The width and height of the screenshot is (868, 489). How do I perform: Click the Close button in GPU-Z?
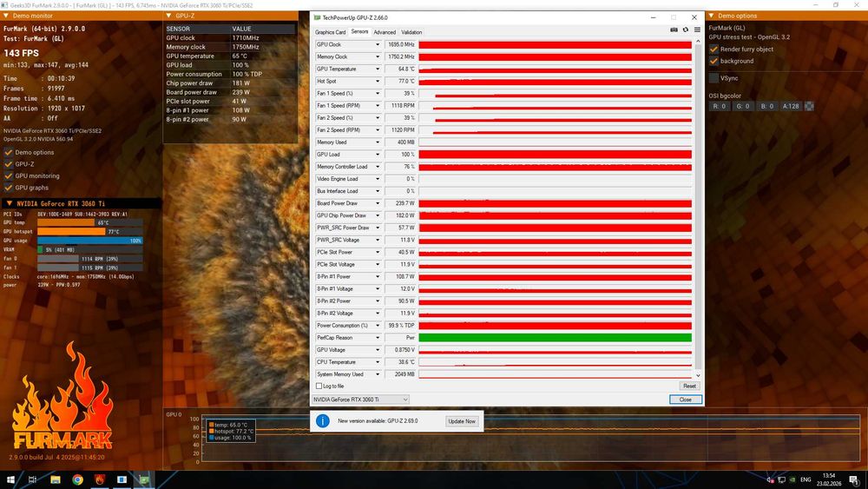[686, 400]
